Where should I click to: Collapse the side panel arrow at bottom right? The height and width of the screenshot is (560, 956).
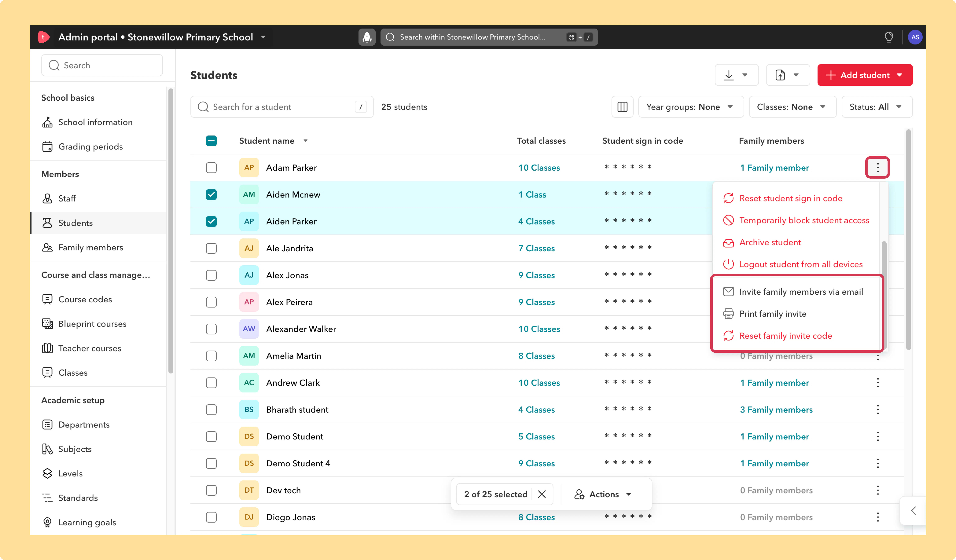pyautogui.click(x=914, y=511)
